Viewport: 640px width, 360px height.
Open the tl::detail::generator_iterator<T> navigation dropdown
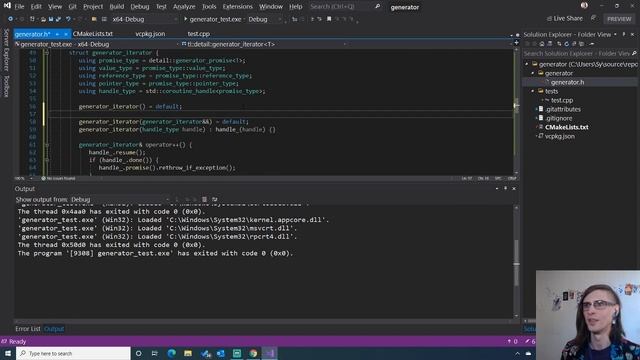coord(263,44)
